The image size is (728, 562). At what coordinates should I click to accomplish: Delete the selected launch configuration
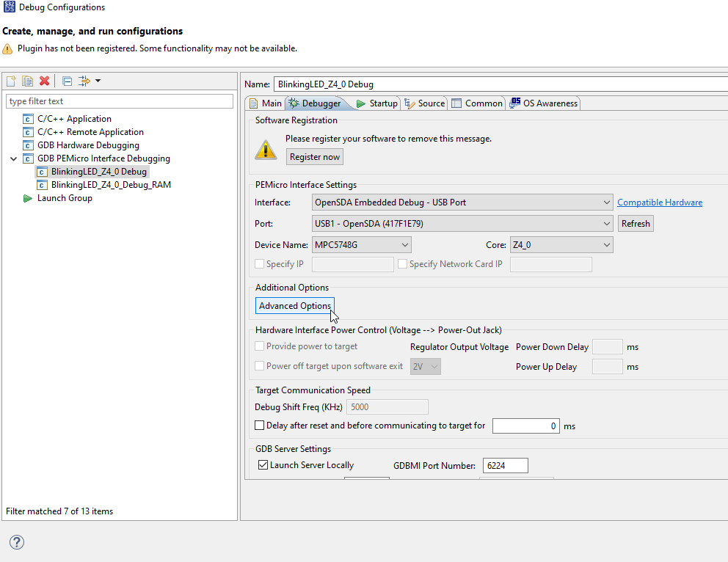pos(43,81)
